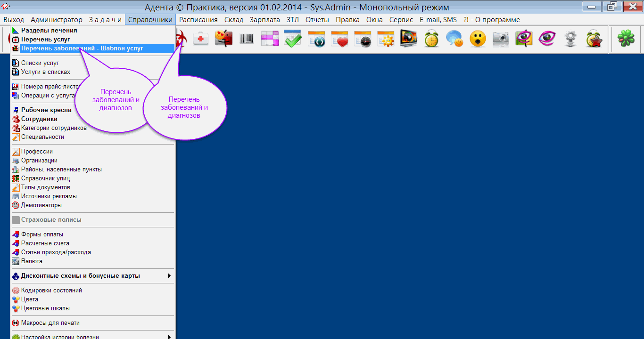Click the silver gear toolbar icon
Screen dimensions: 644x339
pos(570,39)
